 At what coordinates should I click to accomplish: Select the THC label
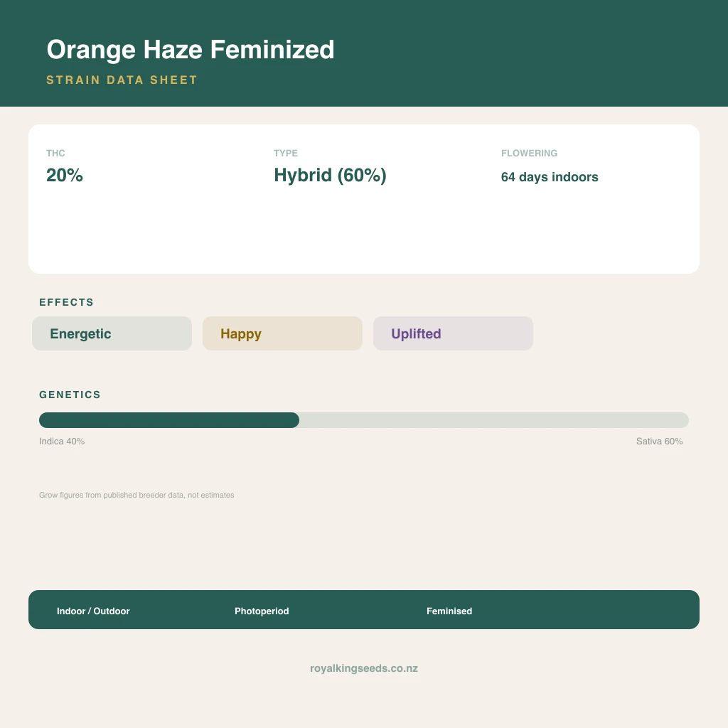[55, 154]
